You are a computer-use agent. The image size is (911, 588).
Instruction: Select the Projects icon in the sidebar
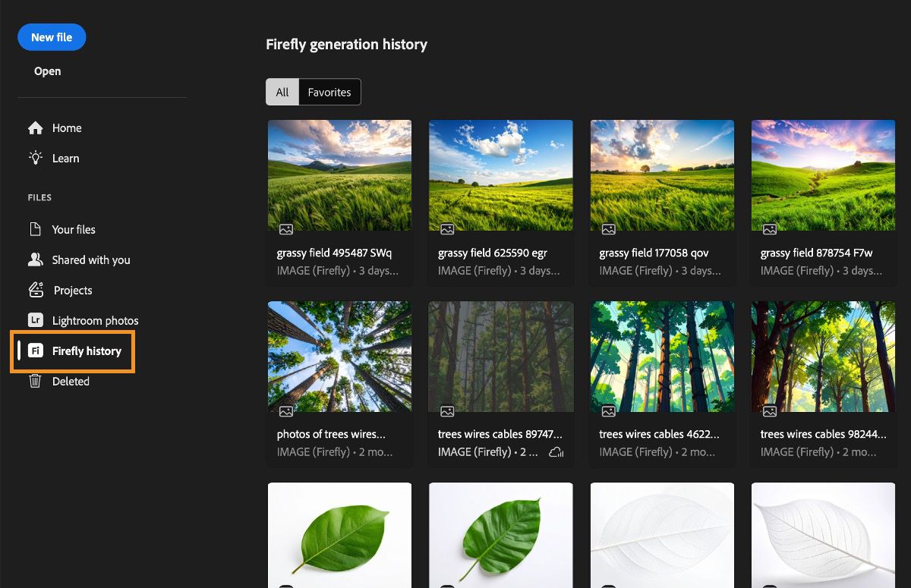click(35, 290)
